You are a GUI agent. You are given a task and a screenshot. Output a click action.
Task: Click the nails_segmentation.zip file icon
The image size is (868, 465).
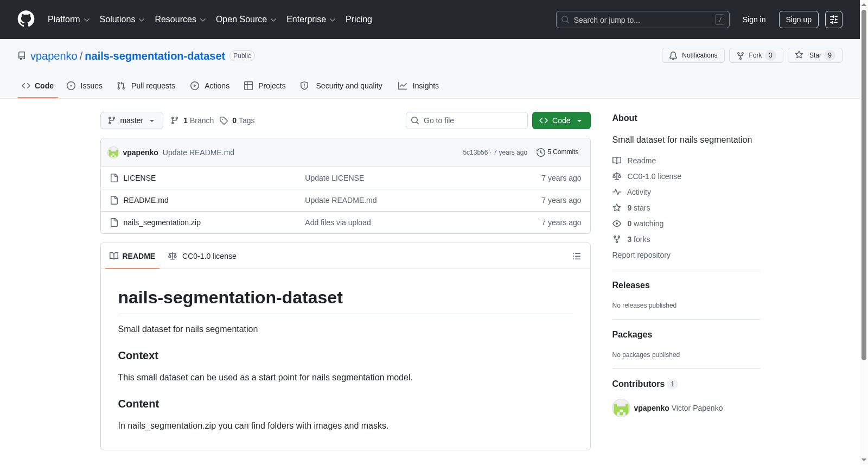pos(114,222)
